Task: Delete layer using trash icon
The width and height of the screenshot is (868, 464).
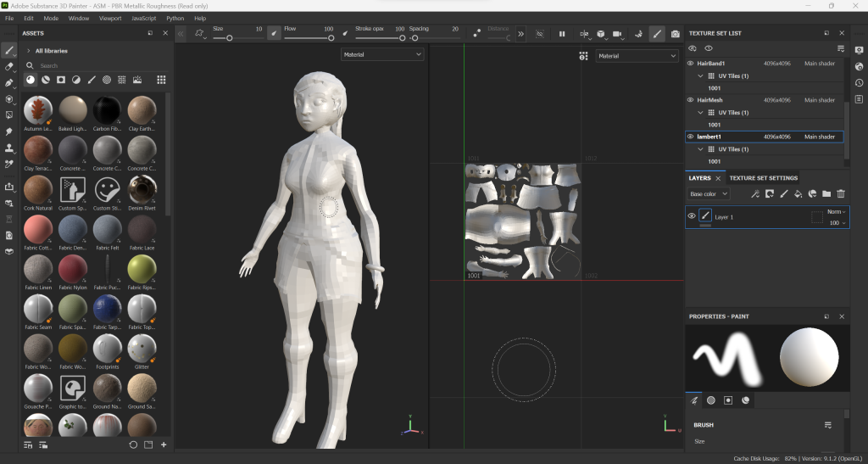Action: point(841,194)
